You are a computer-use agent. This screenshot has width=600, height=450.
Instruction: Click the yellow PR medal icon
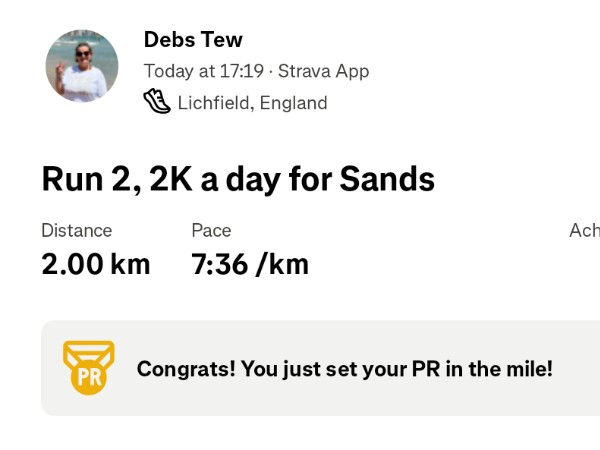click(89, 367)
